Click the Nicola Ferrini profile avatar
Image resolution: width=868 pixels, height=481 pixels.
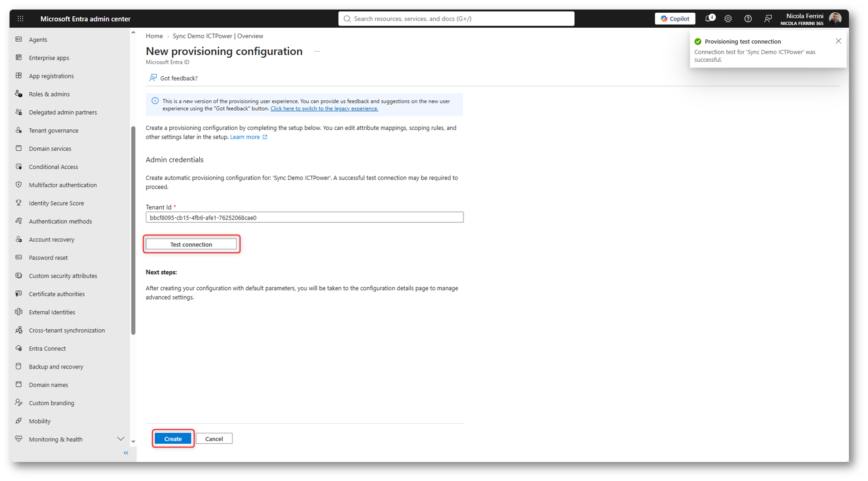835,19
